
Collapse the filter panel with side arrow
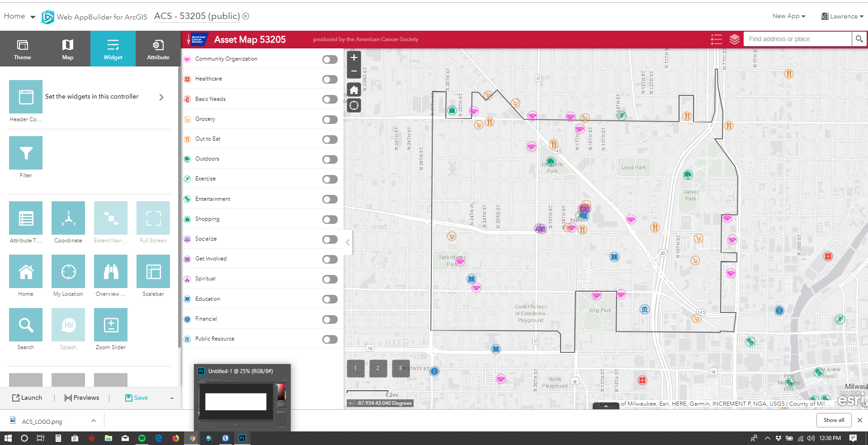348,242
